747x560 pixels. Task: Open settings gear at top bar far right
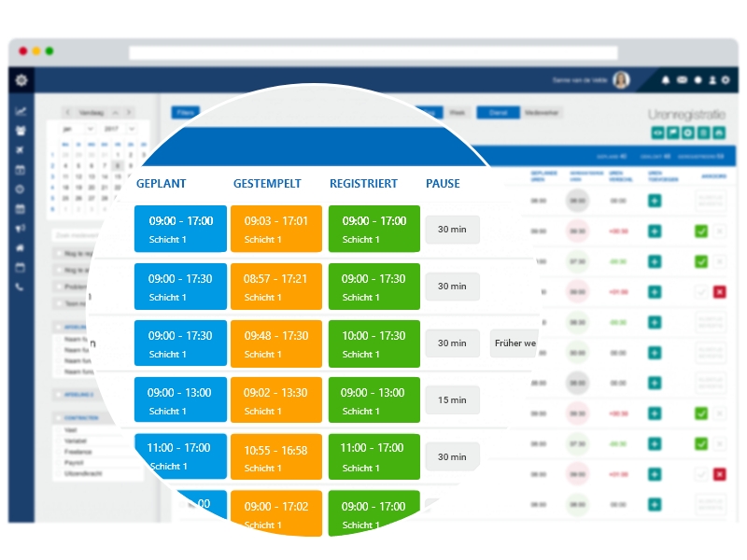[726, 80]
